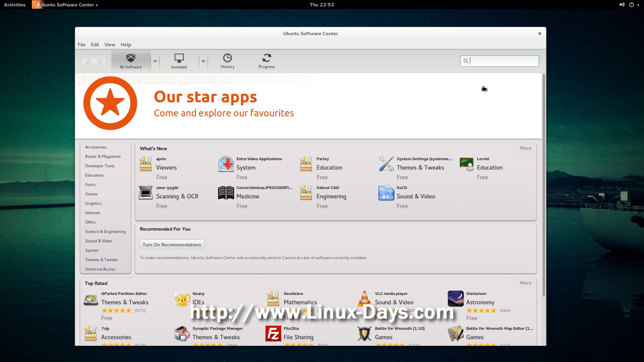The image size is (644, 362).
Task: Click the search input field
Action: point(499,61)
